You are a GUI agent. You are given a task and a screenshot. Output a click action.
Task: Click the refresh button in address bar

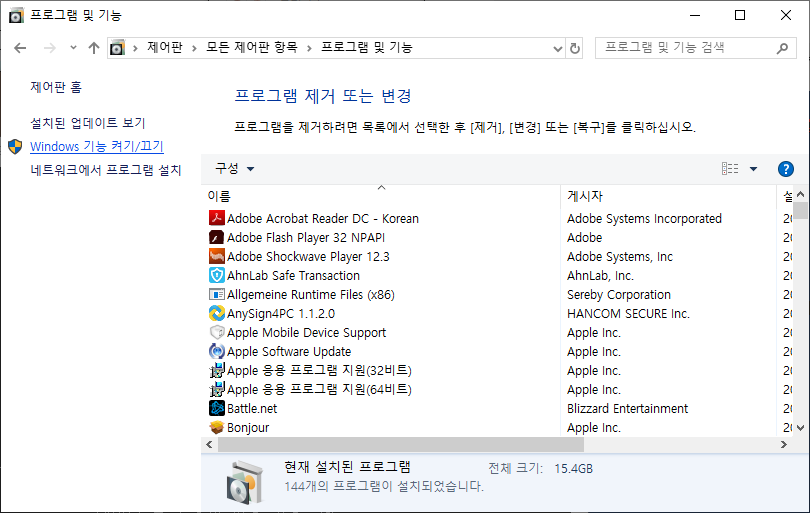(x=574, y=48)
